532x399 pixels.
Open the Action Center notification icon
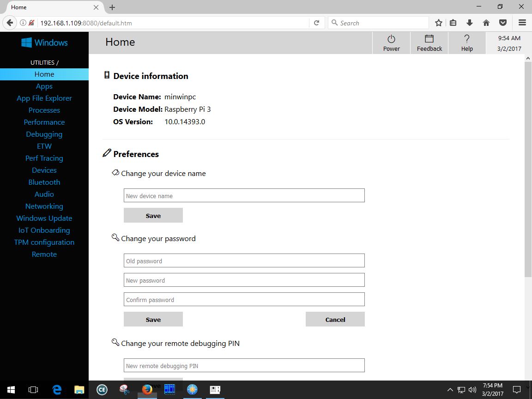pyautogui.click(x=517, y=389)
